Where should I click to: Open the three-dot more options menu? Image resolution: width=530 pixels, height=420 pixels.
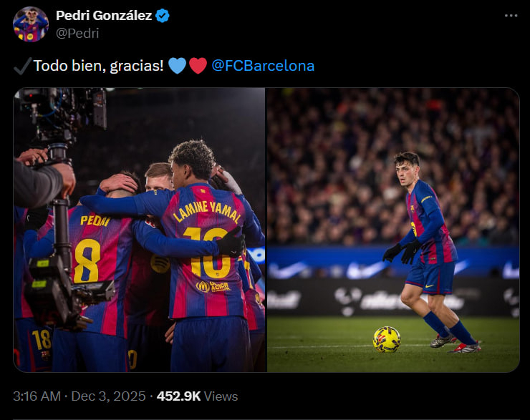(511, 16)
